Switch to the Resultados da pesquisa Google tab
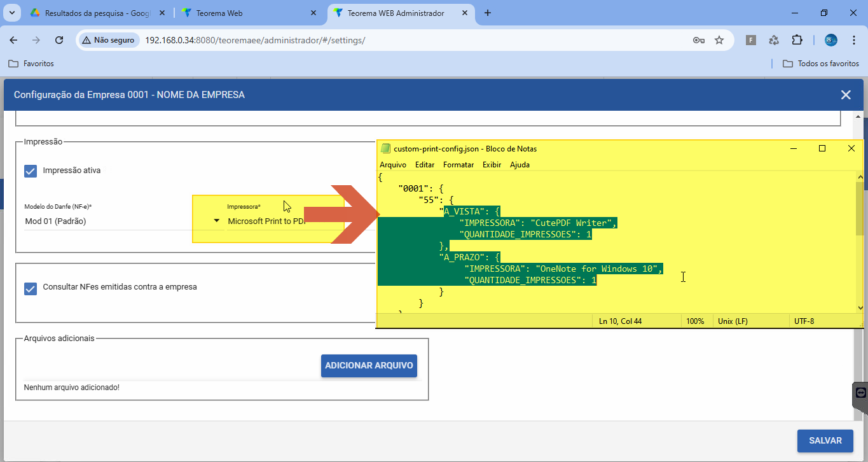The width and height of the screenshot is (868, 462). point(96,13)
